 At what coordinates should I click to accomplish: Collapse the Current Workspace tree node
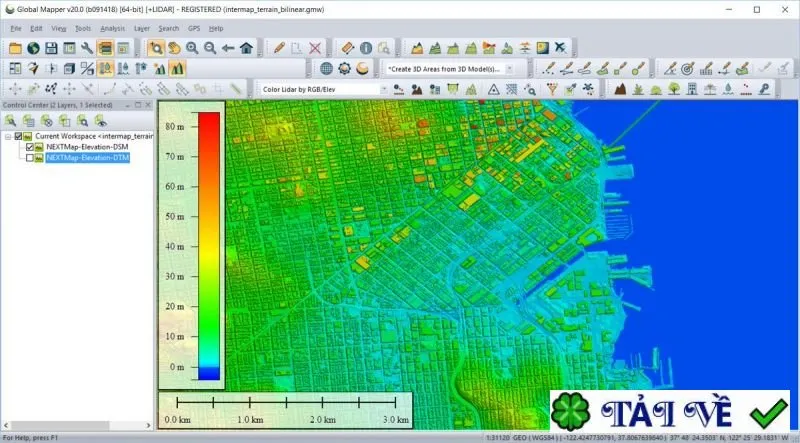[8, 136]
